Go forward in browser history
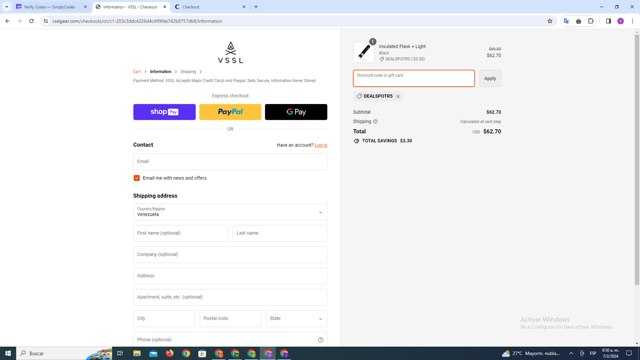This screenshot has width=640, height=360. click(x=19, y=21)
